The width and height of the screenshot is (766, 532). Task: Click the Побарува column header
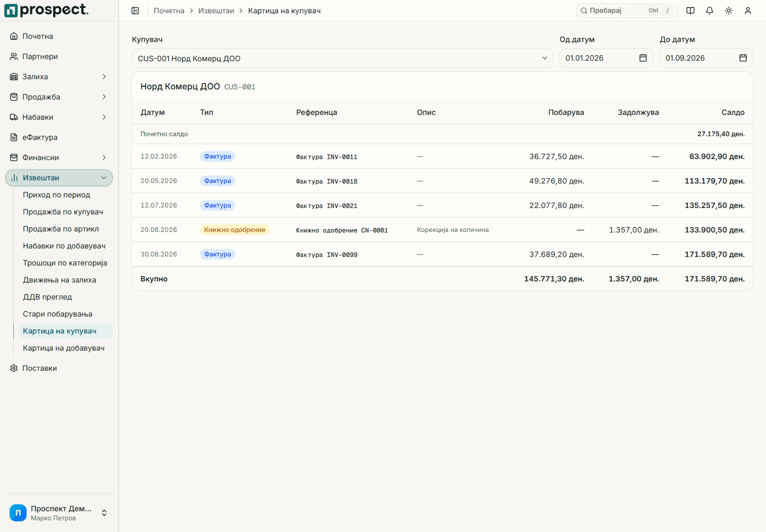566,112
